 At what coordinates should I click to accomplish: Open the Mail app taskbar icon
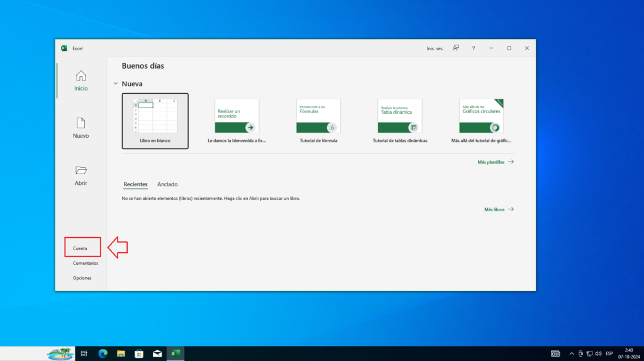click(x=157, y=353)
